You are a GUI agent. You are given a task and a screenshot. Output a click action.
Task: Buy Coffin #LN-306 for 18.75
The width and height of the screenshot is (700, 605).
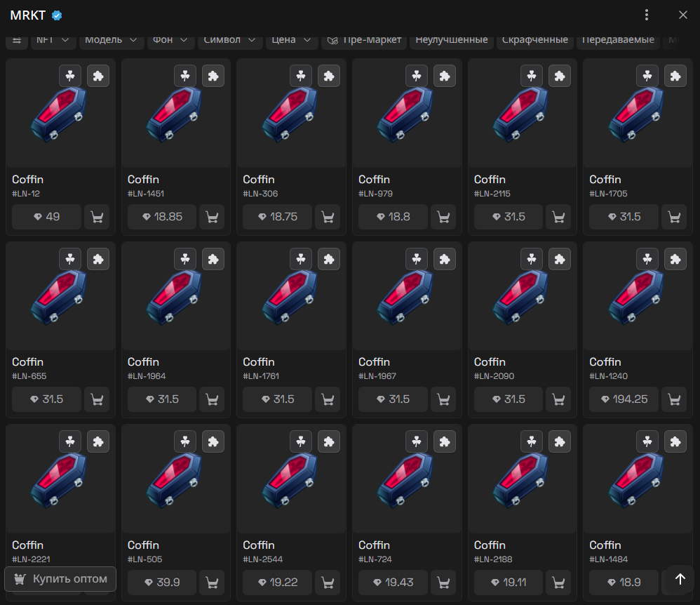[277, 217]
